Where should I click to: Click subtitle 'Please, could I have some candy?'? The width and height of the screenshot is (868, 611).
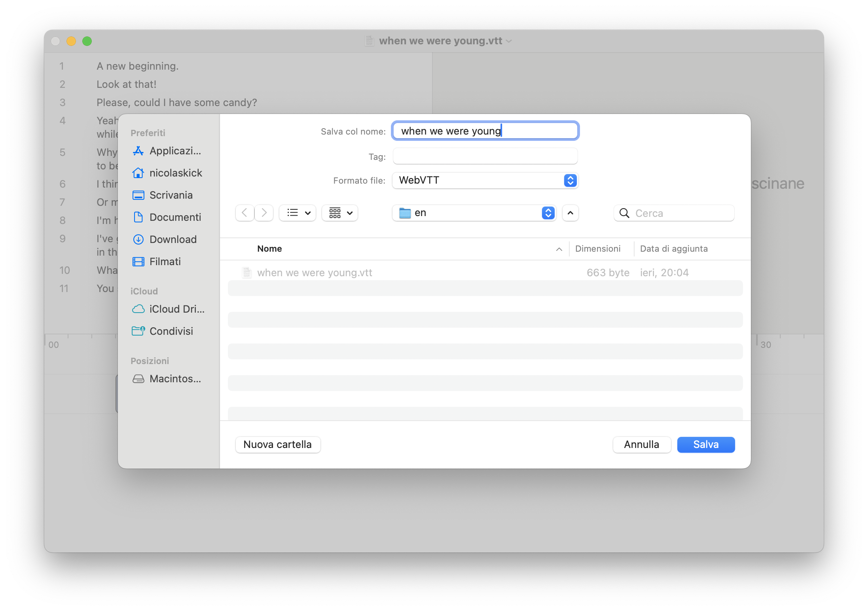[176, 102]
